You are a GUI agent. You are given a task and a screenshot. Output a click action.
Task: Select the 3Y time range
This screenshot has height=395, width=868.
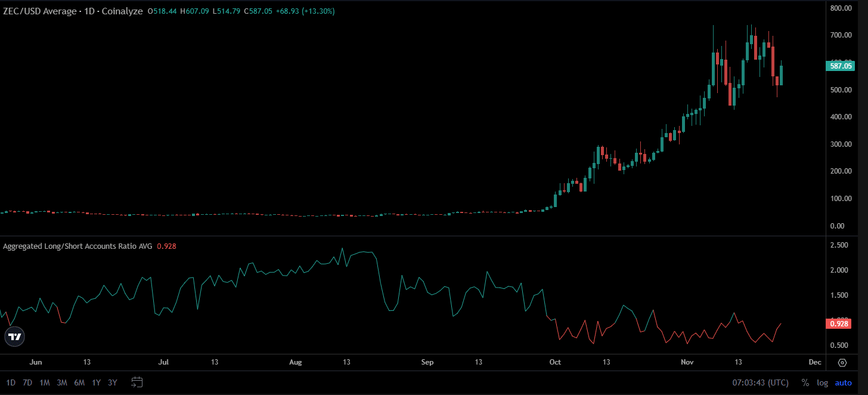click(113, 383)
